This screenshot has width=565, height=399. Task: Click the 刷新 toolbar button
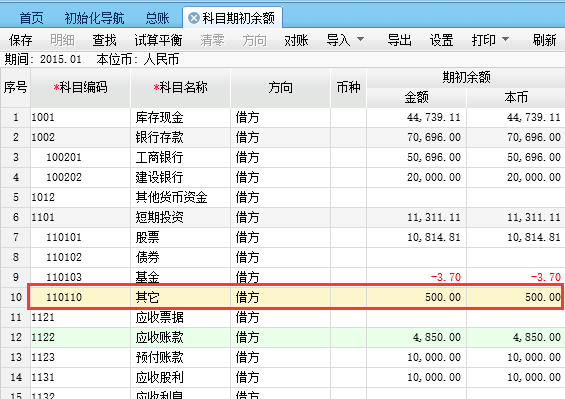545,40
